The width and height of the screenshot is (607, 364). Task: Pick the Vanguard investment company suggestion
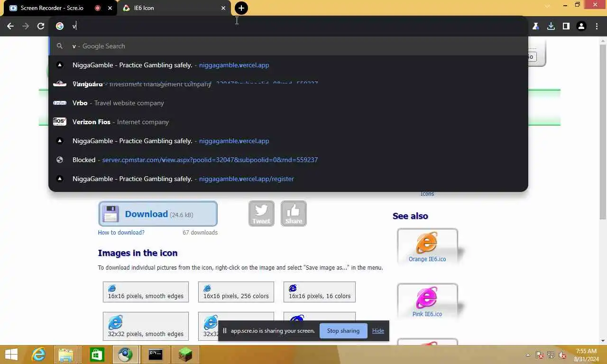288,84
